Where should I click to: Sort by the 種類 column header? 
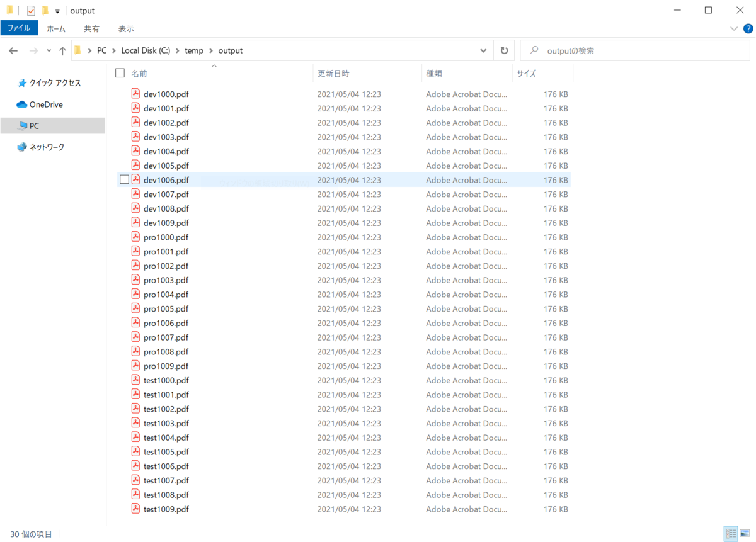(x=434, y=74)
